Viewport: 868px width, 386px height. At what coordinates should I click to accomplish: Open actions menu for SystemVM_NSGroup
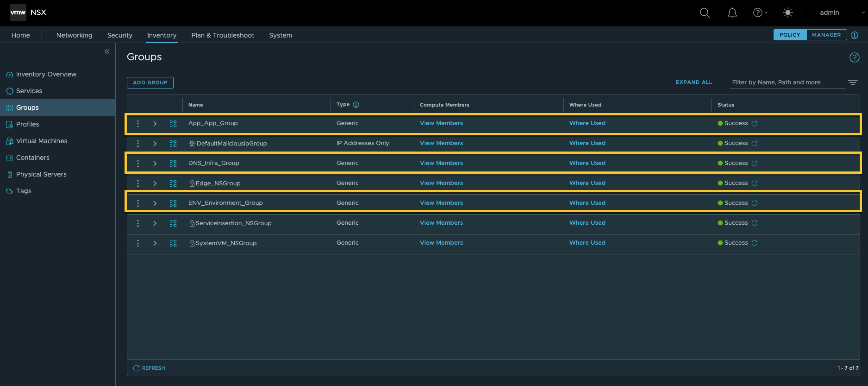coord(138,243)
